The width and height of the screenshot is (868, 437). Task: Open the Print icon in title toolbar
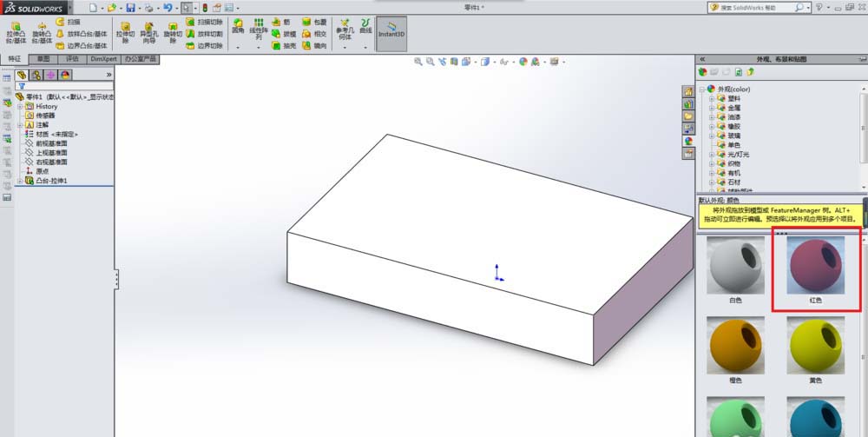click(148, 8)
